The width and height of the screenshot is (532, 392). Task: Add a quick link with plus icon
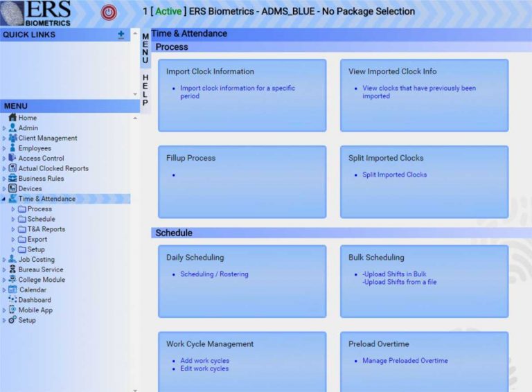tap(121, 35)
